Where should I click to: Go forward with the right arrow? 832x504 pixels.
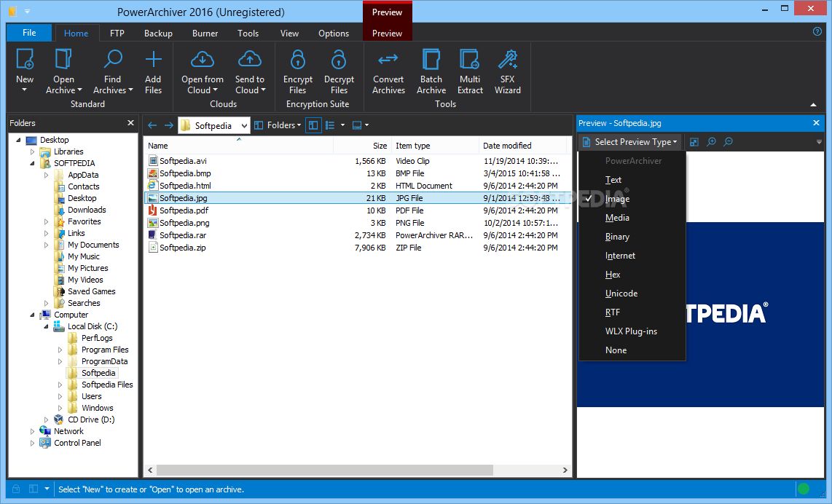169,125
